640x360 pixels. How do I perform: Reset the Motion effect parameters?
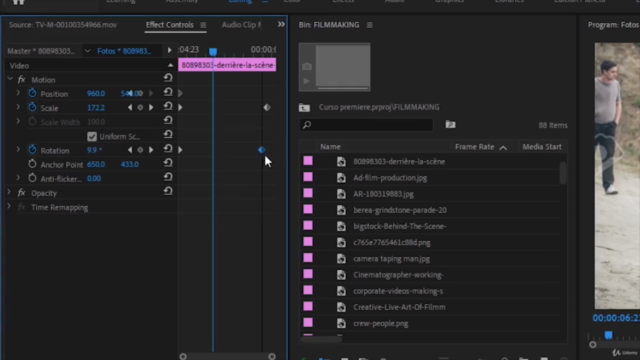(168, 78)
